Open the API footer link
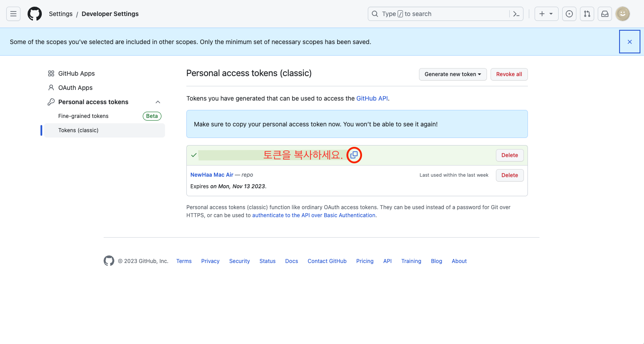644x344 pixels. [x=387, y=261]
